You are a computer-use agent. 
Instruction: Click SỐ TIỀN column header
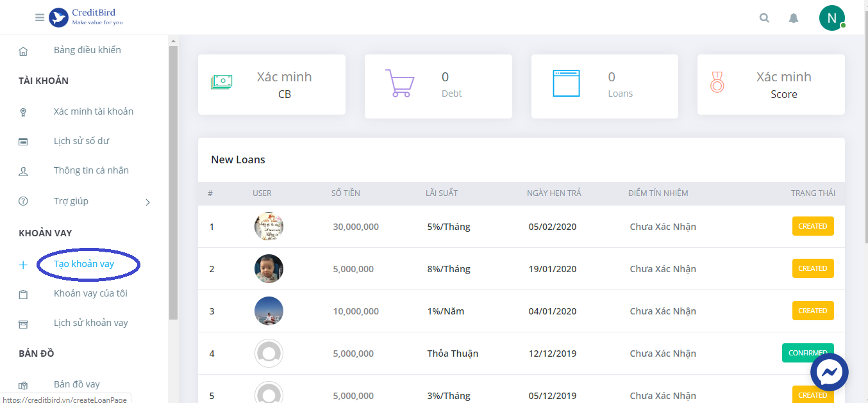pyautogui.click(x=346, y=193)
